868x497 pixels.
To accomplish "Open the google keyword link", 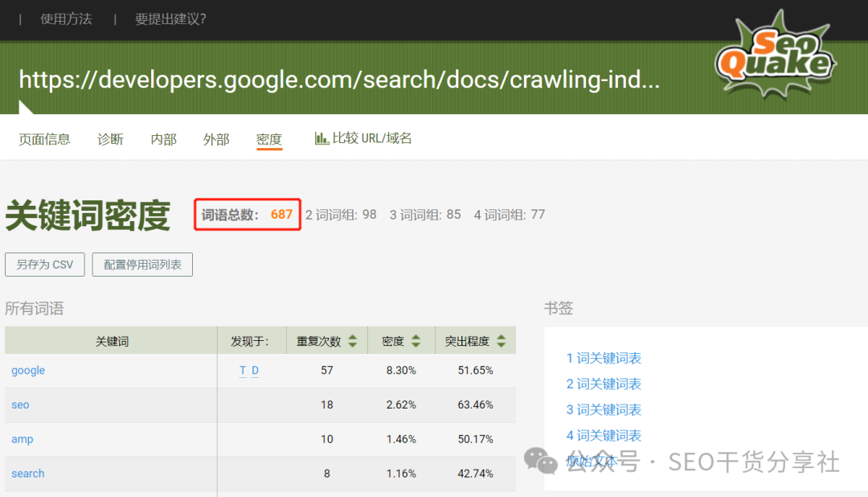I will [28, 370].
